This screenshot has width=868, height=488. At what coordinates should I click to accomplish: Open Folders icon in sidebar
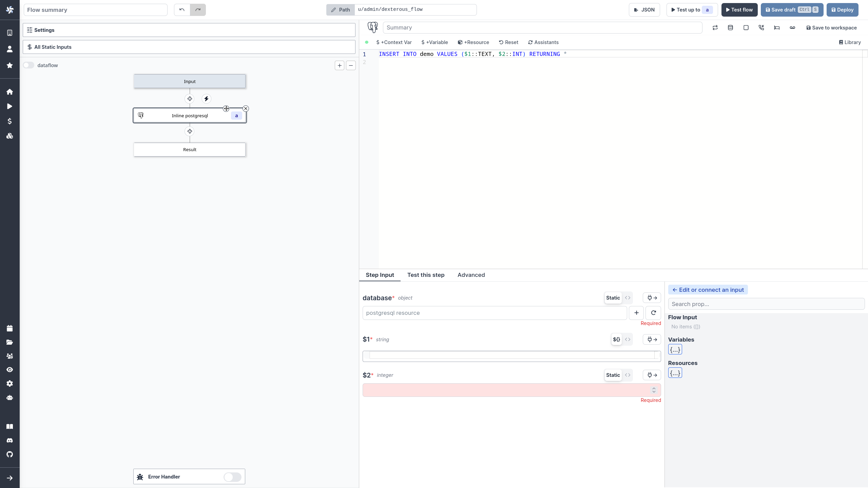tap(10, 342)
